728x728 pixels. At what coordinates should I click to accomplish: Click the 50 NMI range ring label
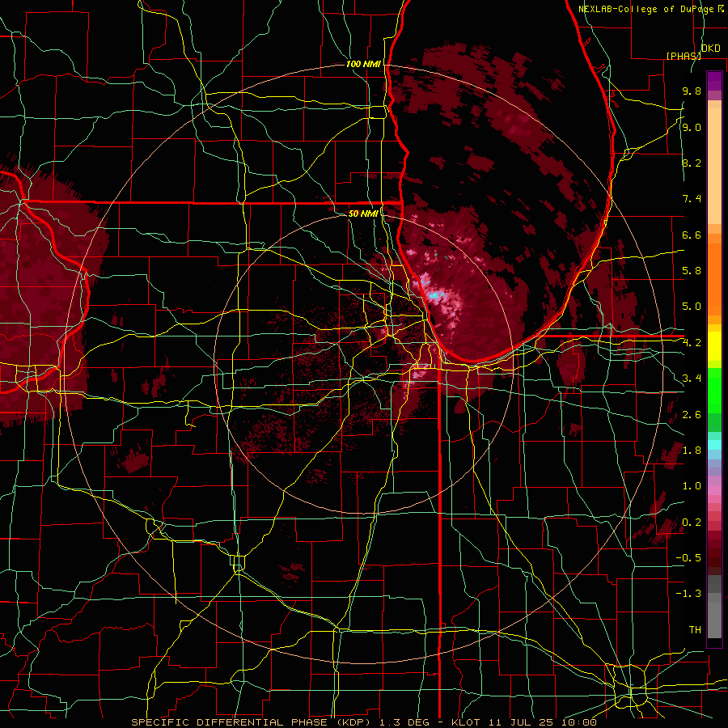point(363,214)
